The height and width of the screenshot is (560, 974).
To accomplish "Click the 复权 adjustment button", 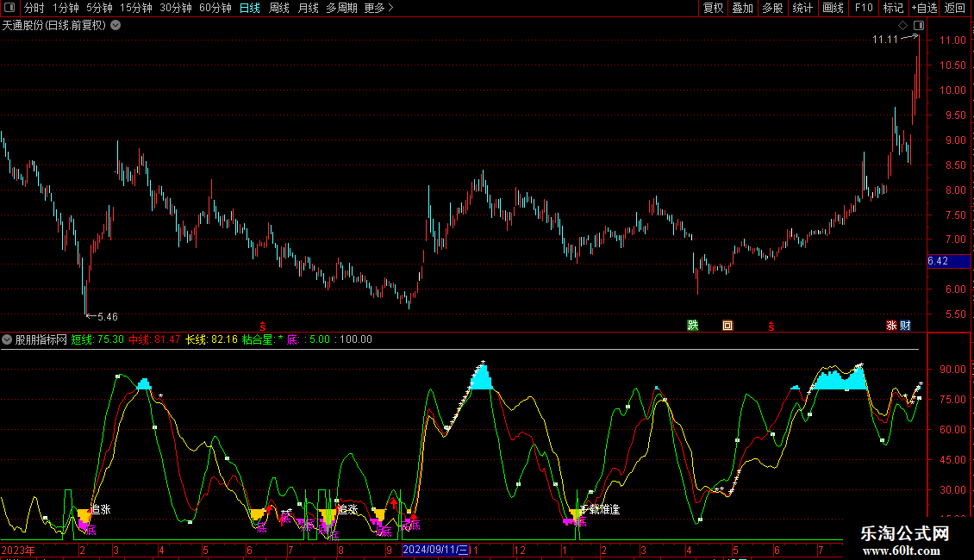I will [714, 9].
